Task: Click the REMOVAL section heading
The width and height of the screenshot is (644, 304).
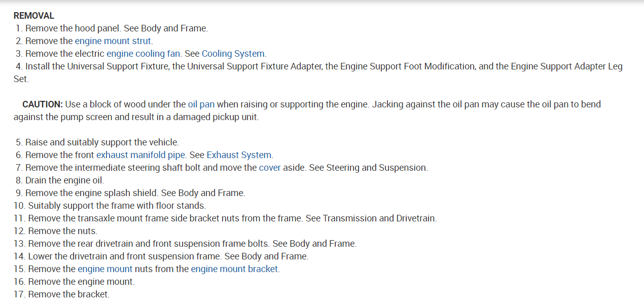Action: pos(33,16)
